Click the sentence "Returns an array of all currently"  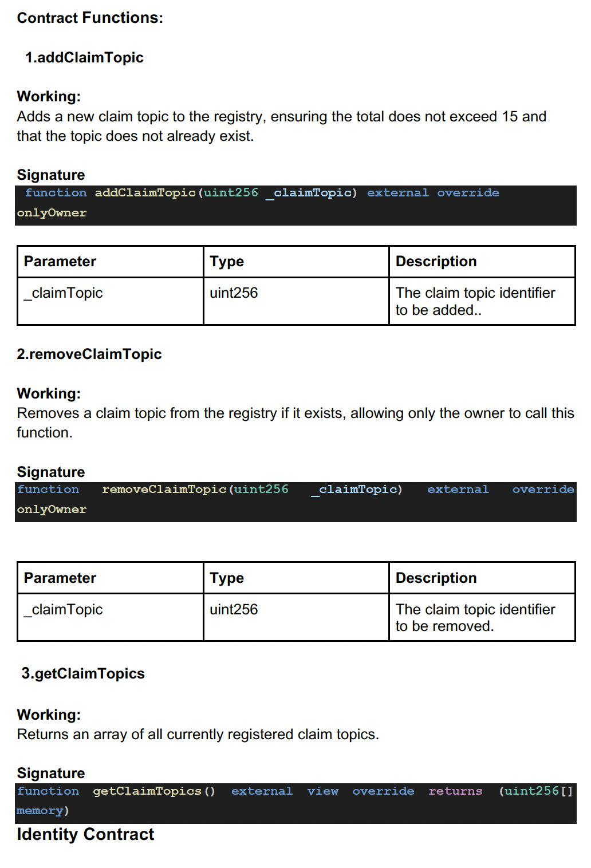point(198,735)
